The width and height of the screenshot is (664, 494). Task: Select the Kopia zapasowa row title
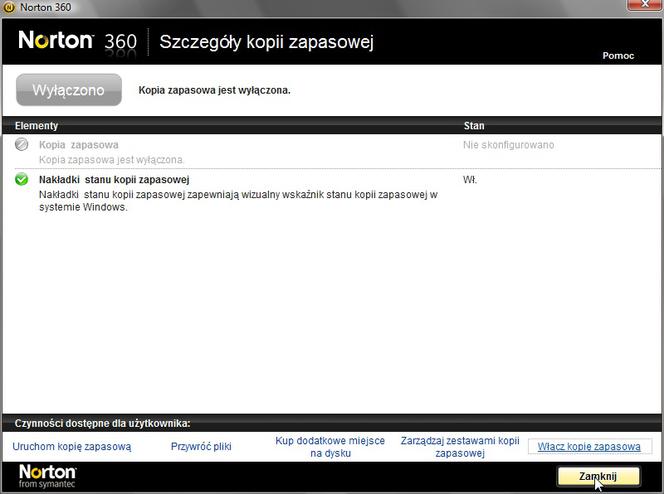79,145
